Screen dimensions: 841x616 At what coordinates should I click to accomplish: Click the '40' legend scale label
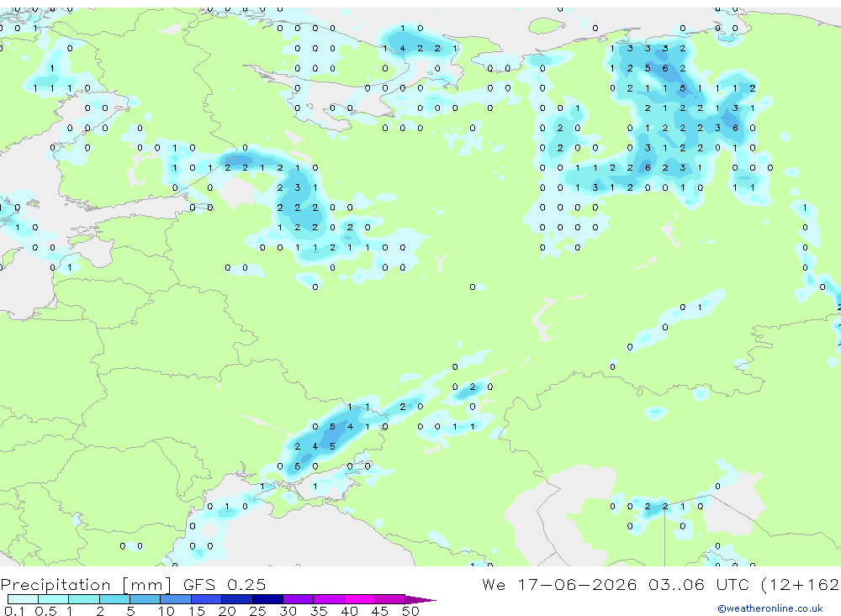coord(349,611)
